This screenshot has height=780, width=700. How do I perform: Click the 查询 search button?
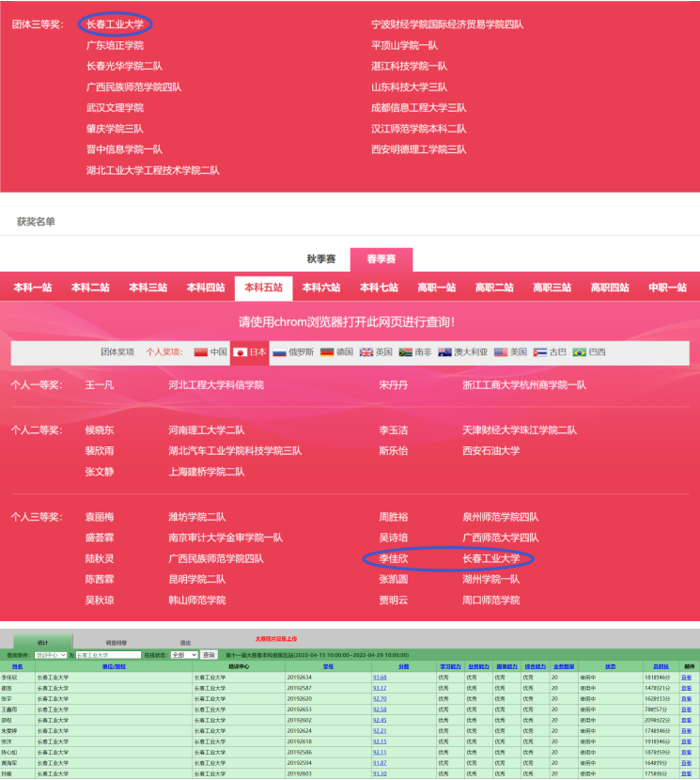(x=209, y=655)
